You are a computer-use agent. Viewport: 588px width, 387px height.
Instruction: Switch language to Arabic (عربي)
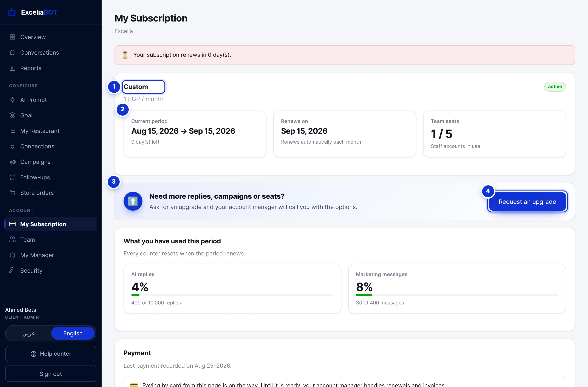coord(28,333)
